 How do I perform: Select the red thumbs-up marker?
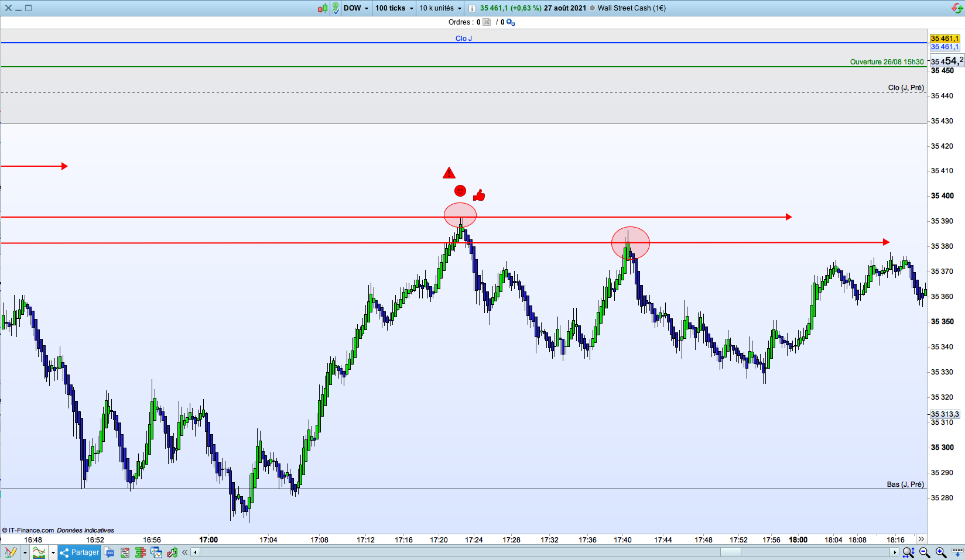pyautogui.click(x=479, y=195)
